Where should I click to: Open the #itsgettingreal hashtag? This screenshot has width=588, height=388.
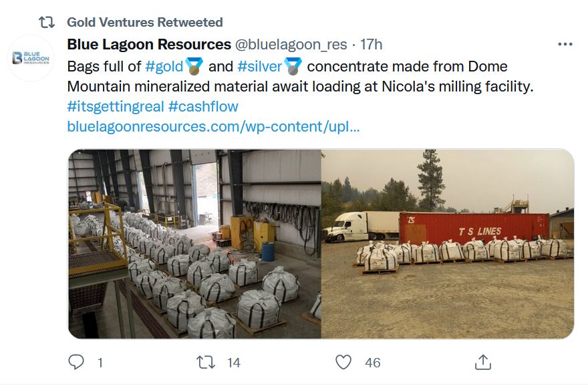click(x=115, y=106)
